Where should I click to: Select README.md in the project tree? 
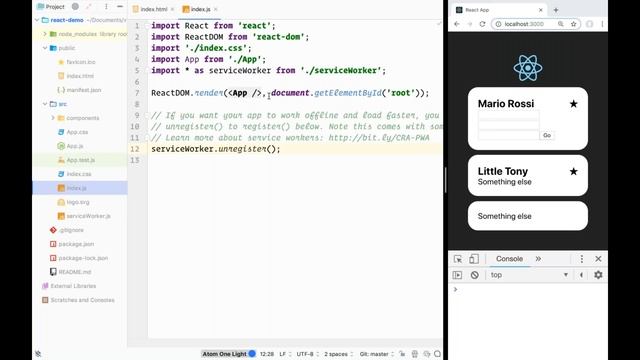[x=70, y=272]
